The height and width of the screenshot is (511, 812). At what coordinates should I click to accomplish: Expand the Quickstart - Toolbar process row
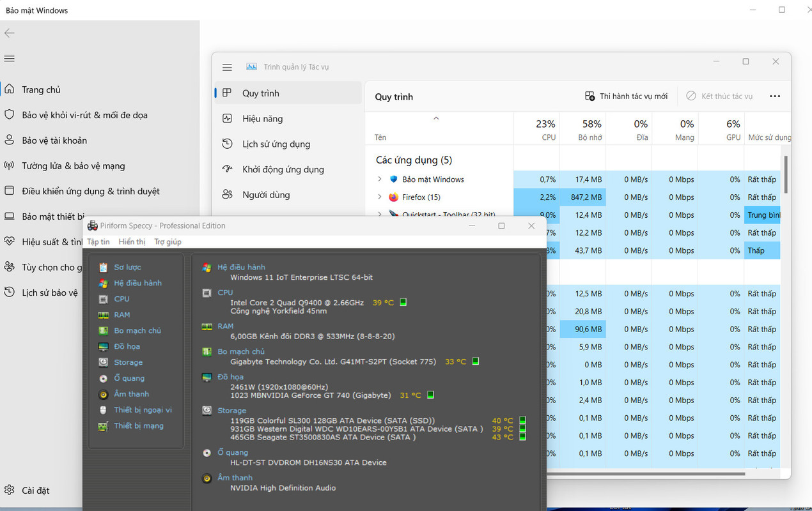pos(379,215)
